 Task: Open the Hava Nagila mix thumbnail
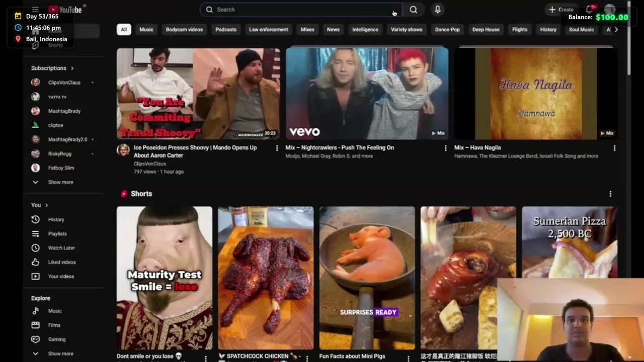click(x=536, y=94)
